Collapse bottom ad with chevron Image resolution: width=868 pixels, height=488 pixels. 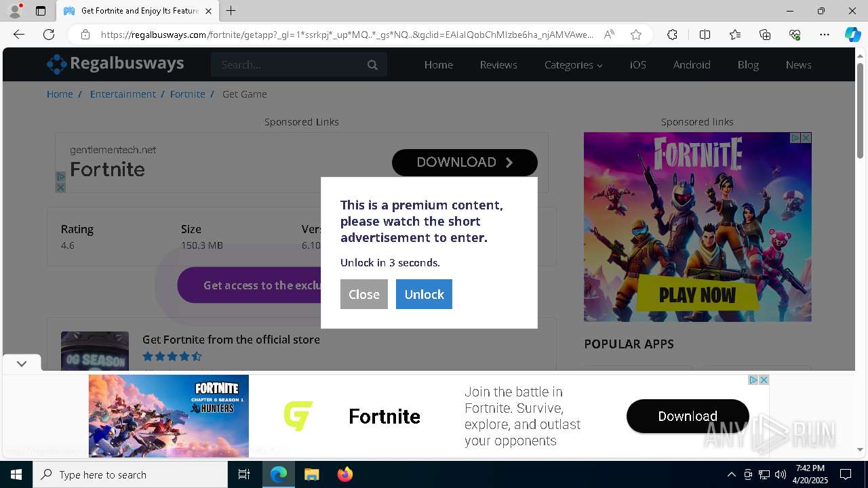[22, 364]
